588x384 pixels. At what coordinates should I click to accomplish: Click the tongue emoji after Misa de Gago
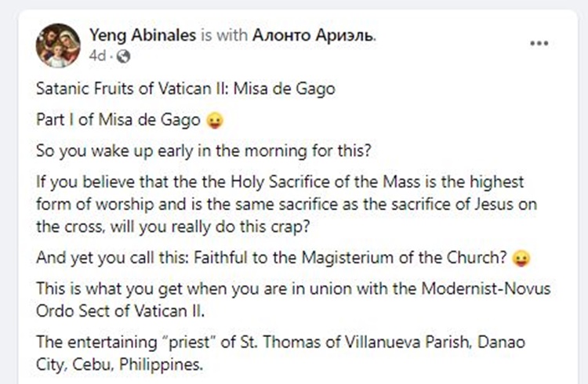click(x=215, y=121)
